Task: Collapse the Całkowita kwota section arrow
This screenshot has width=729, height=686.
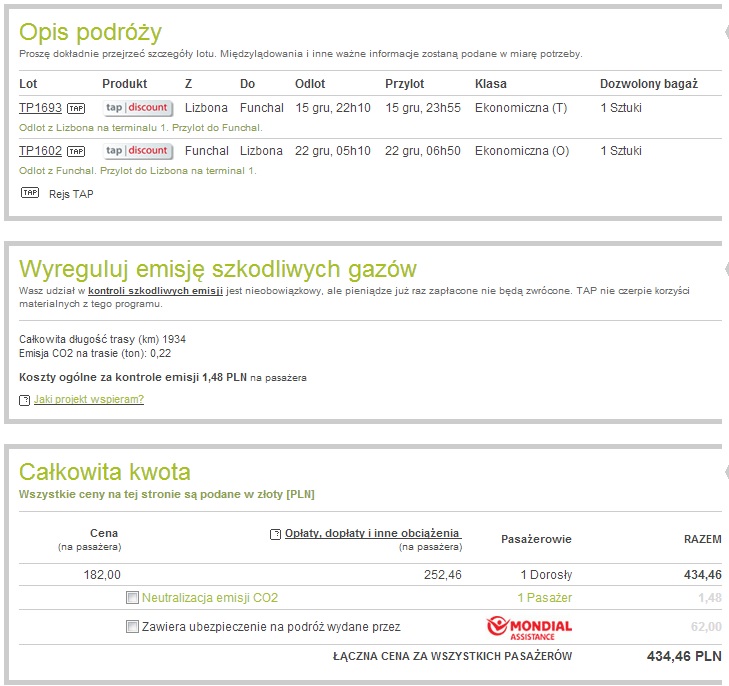Action: click(727, 472)
